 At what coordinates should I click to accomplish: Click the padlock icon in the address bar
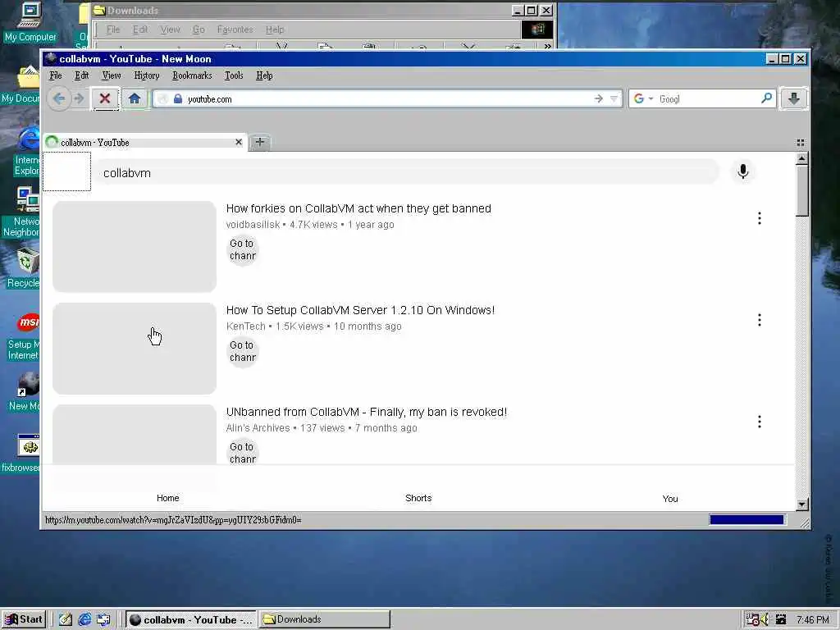coord(178,99)
